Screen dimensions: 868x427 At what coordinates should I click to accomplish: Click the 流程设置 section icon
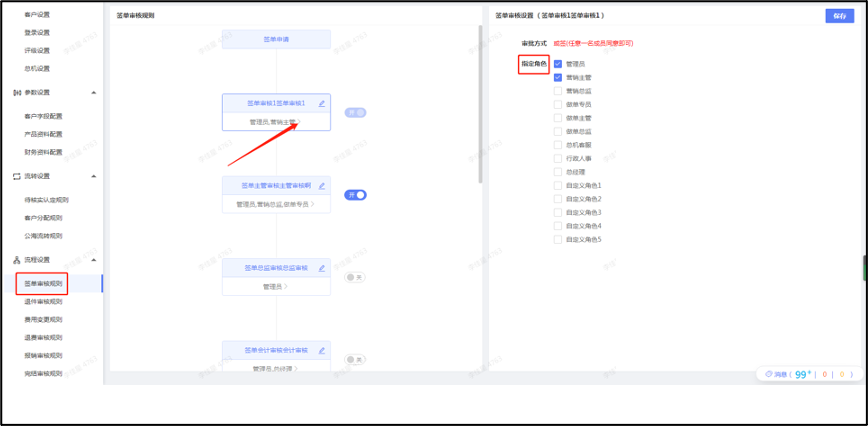point(17,260)
